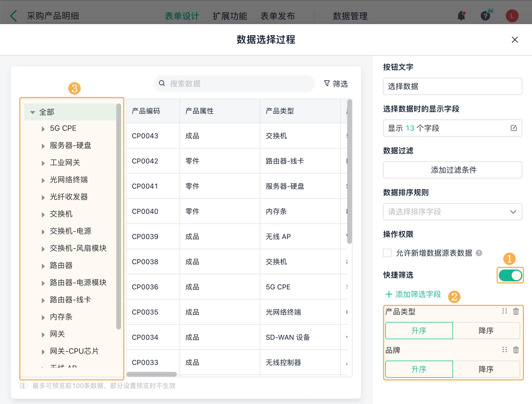532x404 pixels.
Task: Click the table vertical scrollbar
Action: pos(350,171)
